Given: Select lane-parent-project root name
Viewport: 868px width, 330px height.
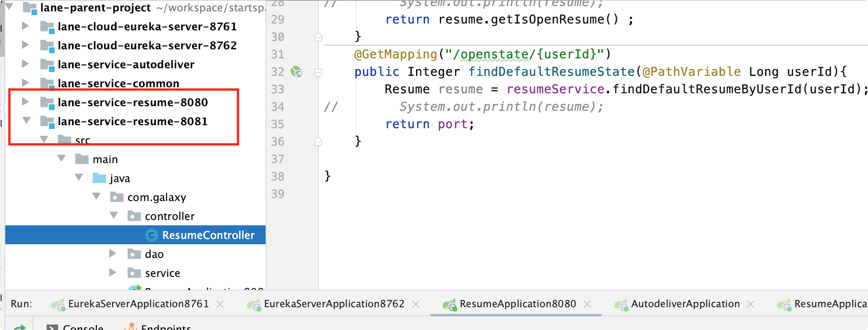Looking at the screenshot, I should click(95, 8).
